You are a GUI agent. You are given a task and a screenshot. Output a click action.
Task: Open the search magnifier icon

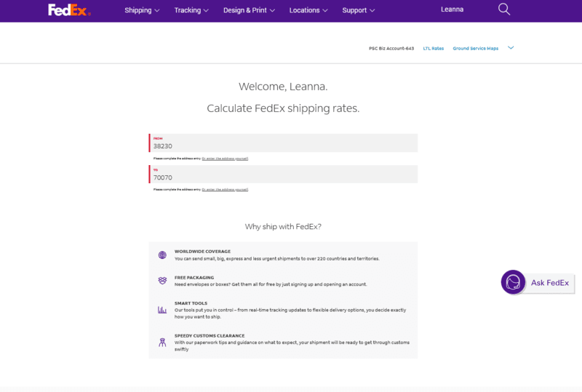(x=503, y=9)
